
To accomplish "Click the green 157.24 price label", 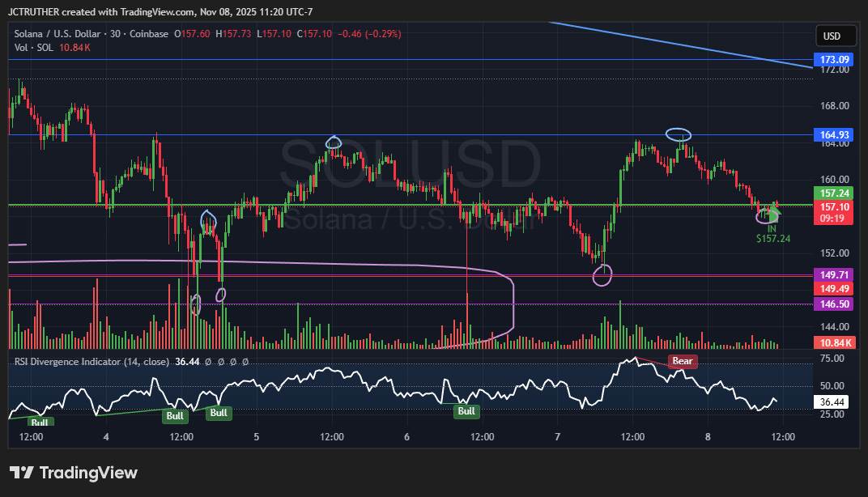I will click(x=834, y=193).
